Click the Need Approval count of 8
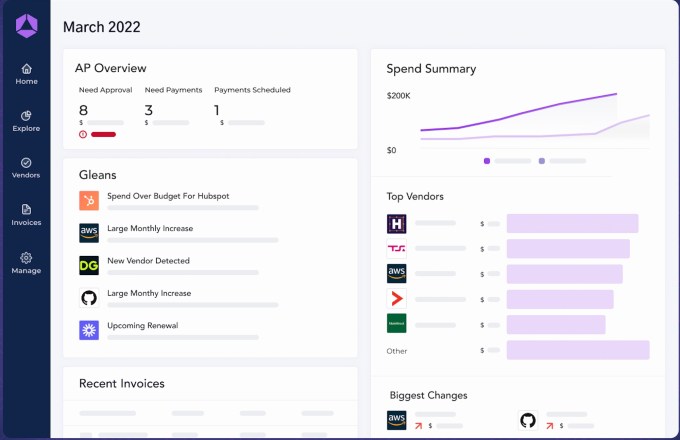This screenshot has height=440, width=680. 83,110
